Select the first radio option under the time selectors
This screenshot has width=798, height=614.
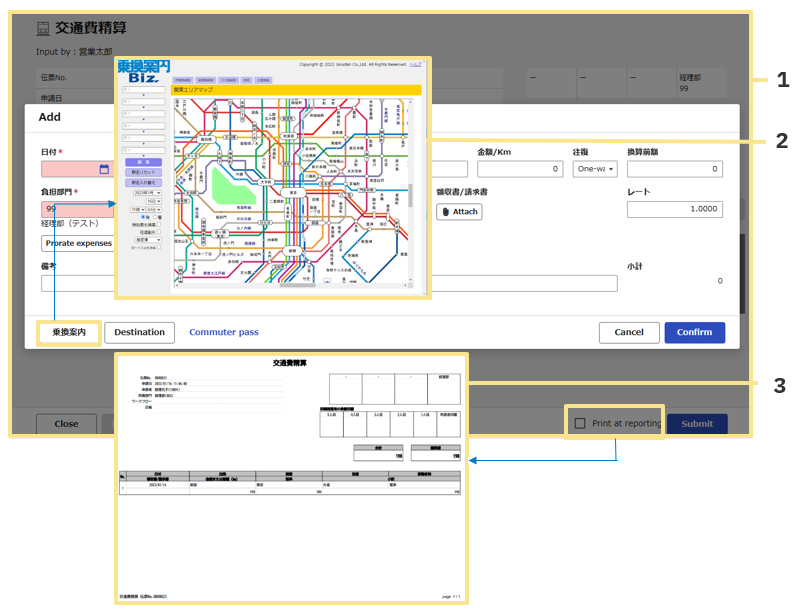click(x=143, y=217)
